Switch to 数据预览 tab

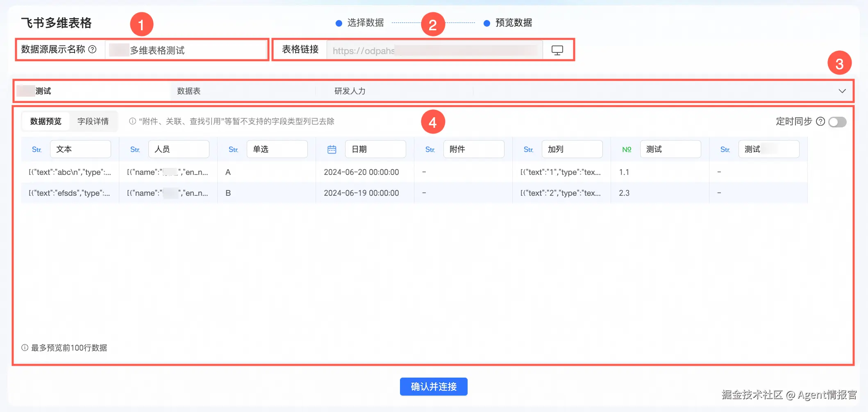(x=46, y=121)
